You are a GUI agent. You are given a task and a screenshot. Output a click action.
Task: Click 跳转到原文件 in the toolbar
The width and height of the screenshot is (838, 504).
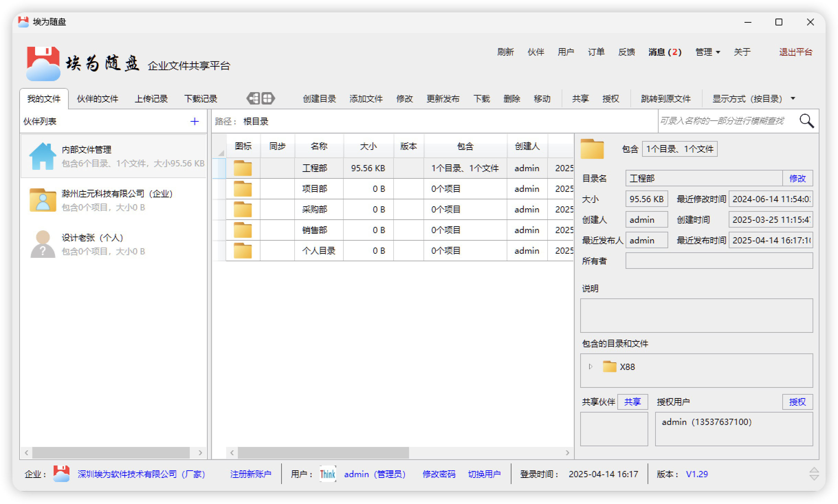click(x=666, y=99)
